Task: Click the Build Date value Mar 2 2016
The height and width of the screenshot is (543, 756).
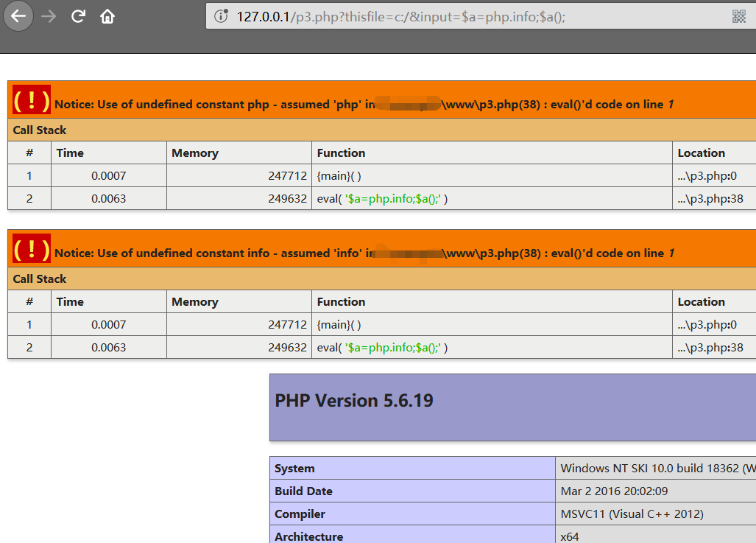Action: [x=614, y=491]
